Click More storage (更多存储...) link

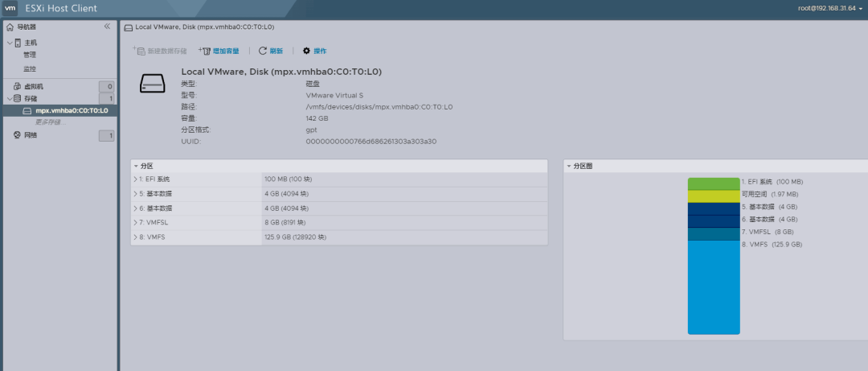51,122
